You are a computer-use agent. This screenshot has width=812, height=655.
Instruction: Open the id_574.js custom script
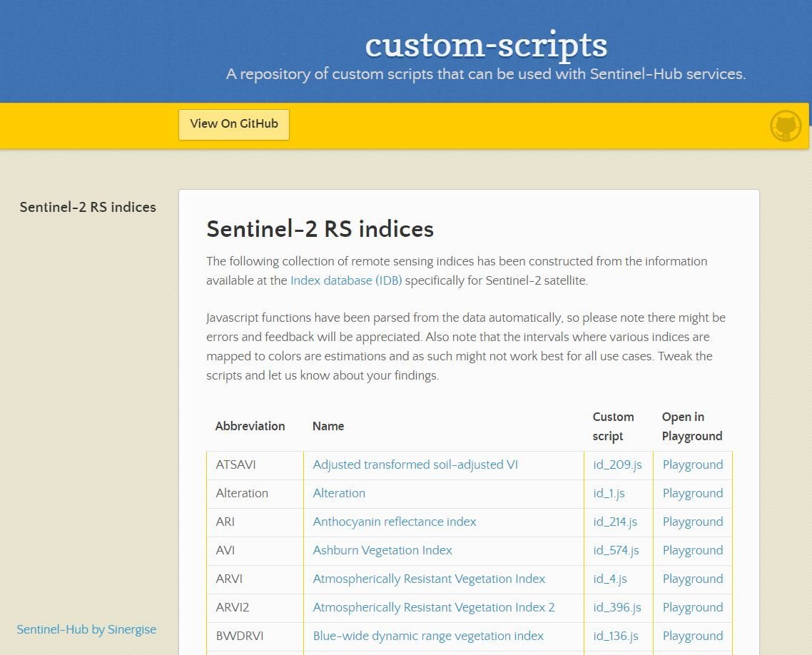[616, 550]
